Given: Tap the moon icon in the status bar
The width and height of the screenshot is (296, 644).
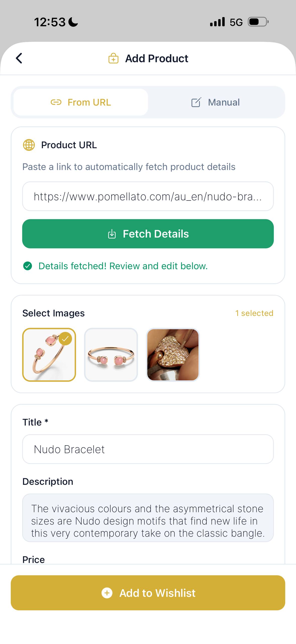Looking at the screenshot, I should pos(72,22).
